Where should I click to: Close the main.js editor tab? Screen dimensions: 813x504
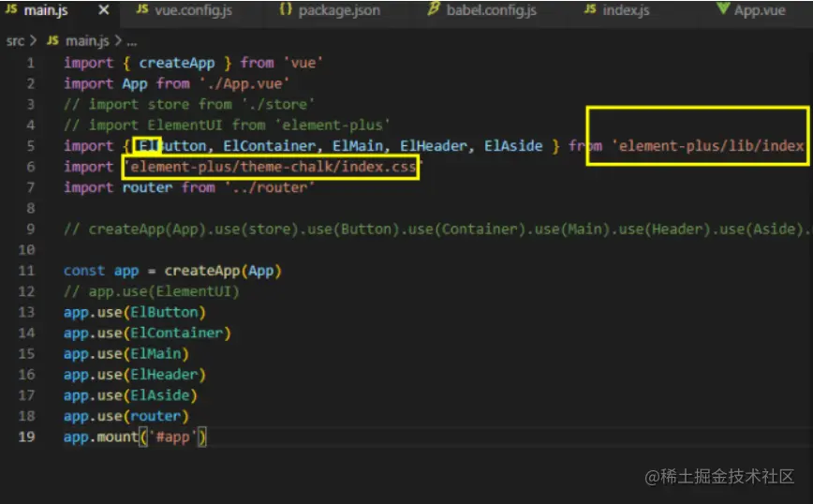tap(104, 10)
